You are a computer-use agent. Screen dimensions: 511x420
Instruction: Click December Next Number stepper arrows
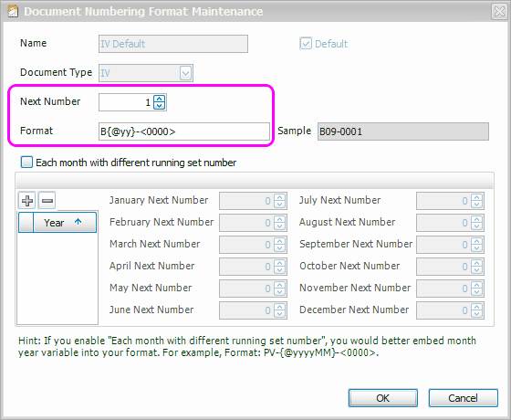click(x=476, y=310)
